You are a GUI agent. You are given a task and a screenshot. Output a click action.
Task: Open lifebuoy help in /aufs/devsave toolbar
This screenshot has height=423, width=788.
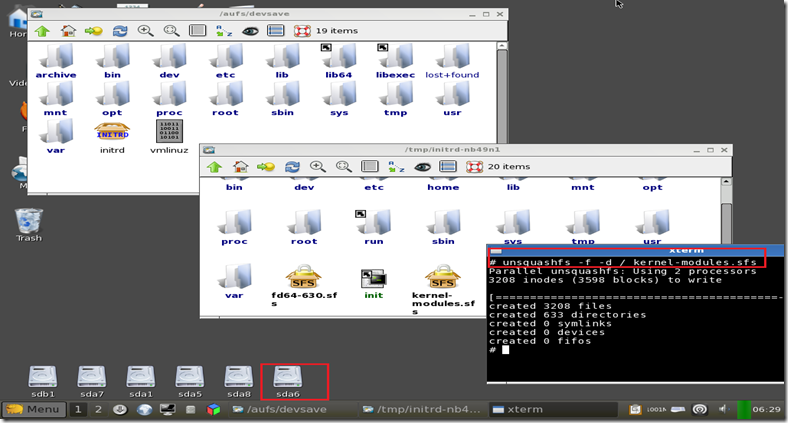[302, 31]
